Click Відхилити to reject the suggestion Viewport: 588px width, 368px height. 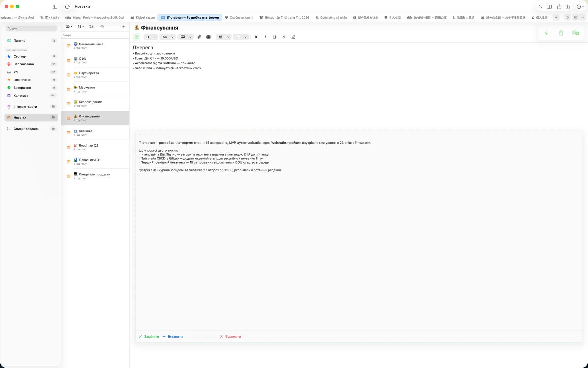point(231,336)
